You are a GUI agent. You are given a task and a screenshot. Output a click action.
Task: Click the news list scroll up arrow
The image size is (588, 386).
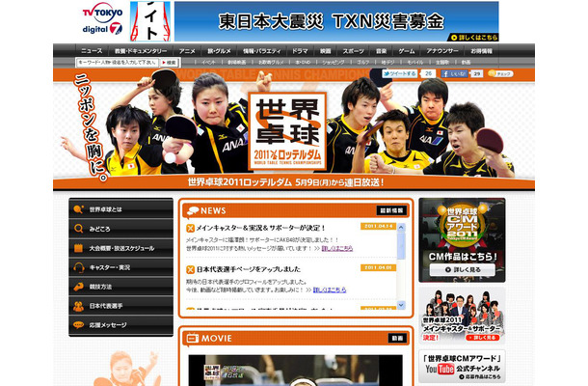click(401, 227)
